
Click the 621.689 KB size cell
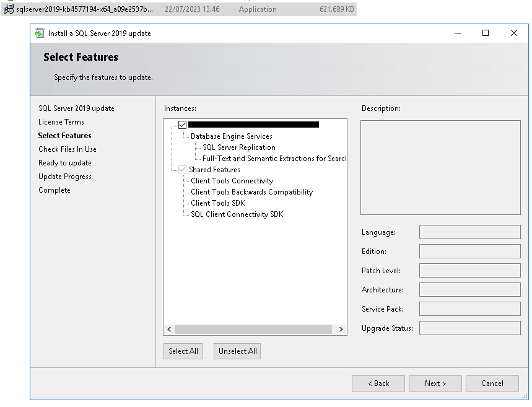(336, 9)
